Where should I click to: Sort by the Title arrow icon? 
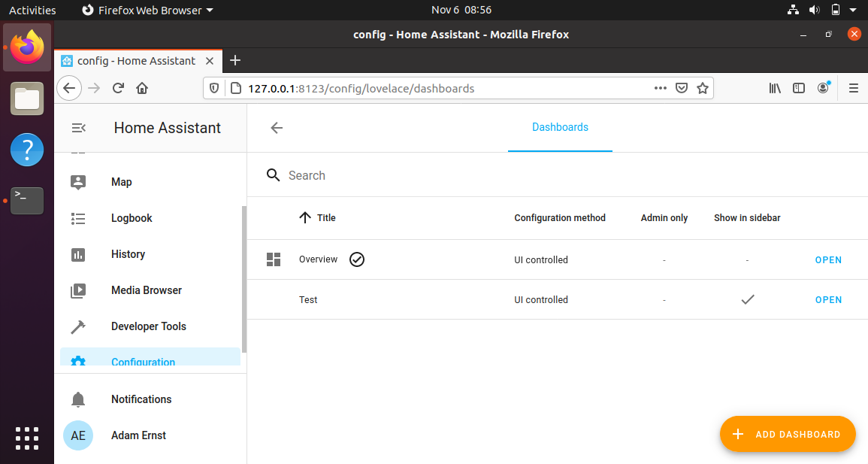pos(305,217)
